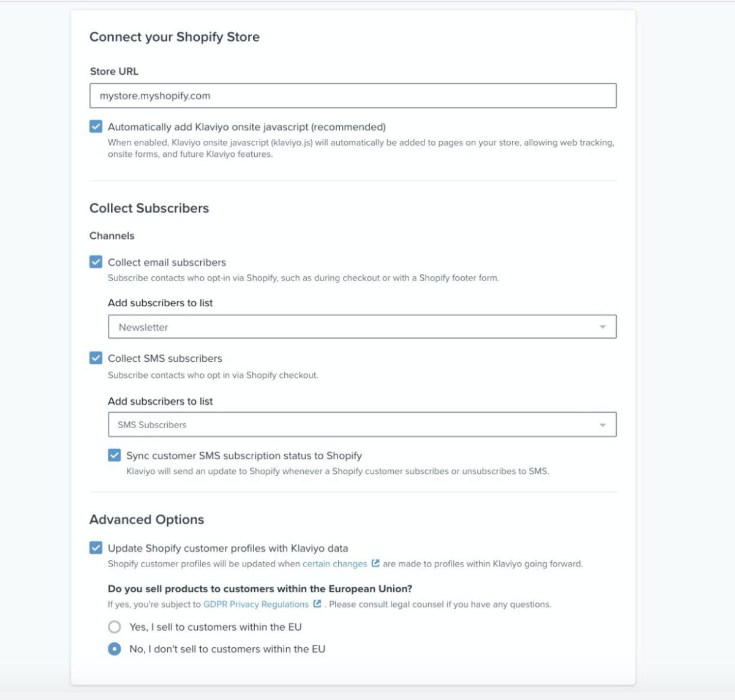
Task: Uncheck Automatically add Klaviyo onsite javascript
Action: pyautogui.click(x=96, y=127)
